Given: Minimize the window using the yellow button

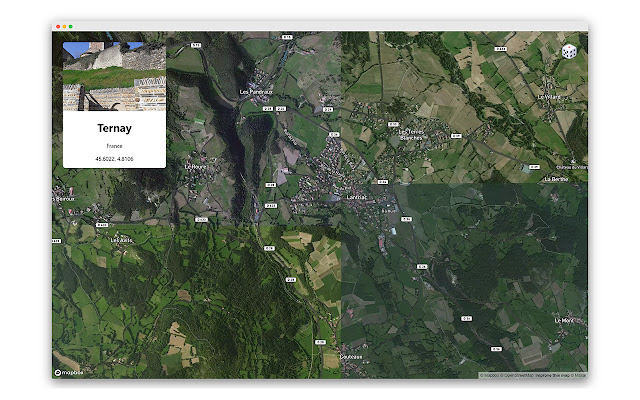Looking at the screenshot, I should tap(64, 27).
